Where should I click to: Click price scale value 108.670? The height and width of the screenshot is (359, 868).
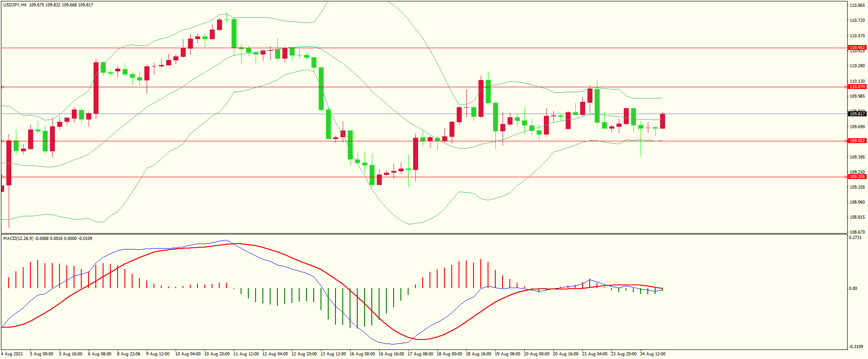[857, 232]
